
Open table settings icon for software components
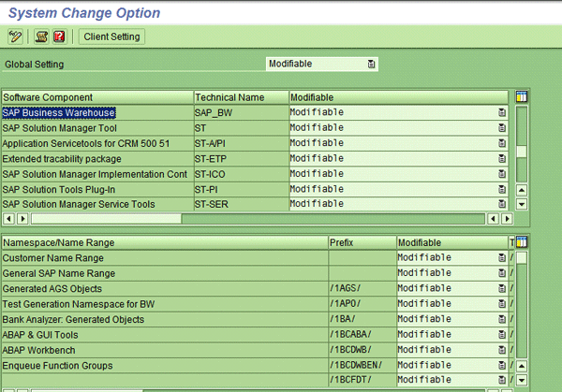point(522,96)
